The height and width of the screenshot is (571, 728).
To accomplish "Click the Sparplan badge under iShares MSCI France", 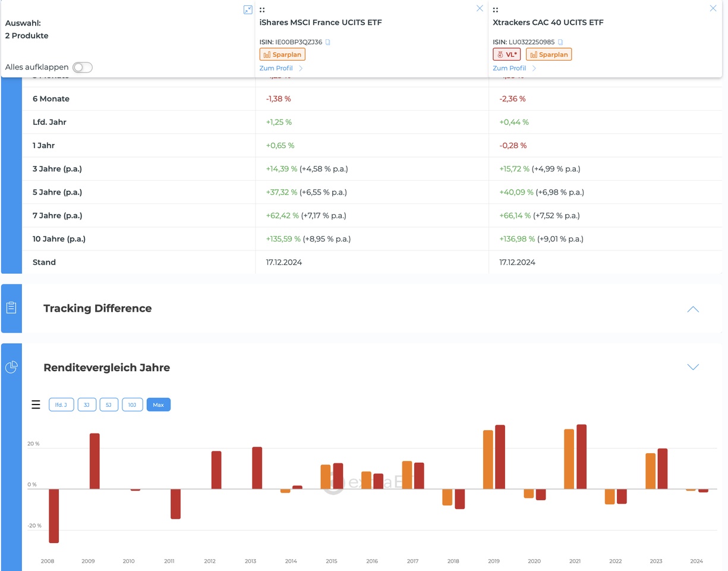I will pos(282,54).
